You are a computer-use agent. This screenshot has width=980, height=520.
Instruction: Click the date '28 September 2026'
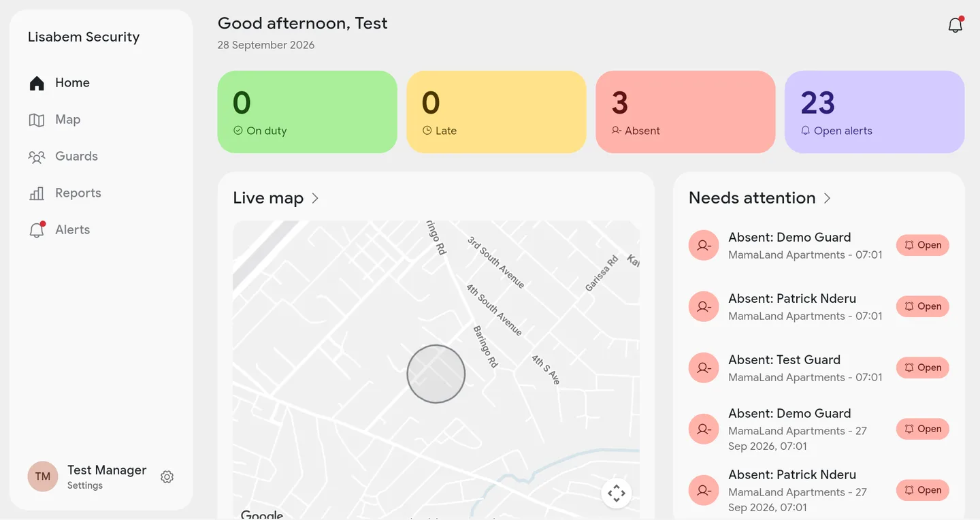tap(266, 45)
